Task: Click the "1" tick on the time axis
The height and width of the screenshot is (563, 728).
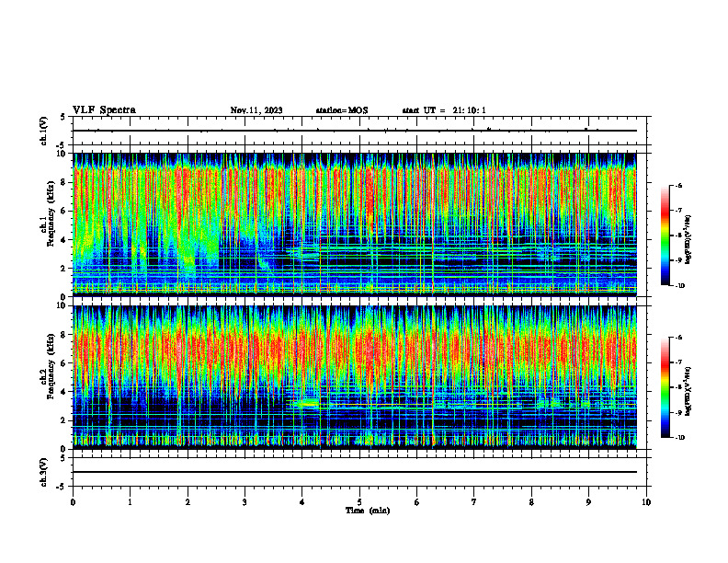Action: tap(130, 502)
